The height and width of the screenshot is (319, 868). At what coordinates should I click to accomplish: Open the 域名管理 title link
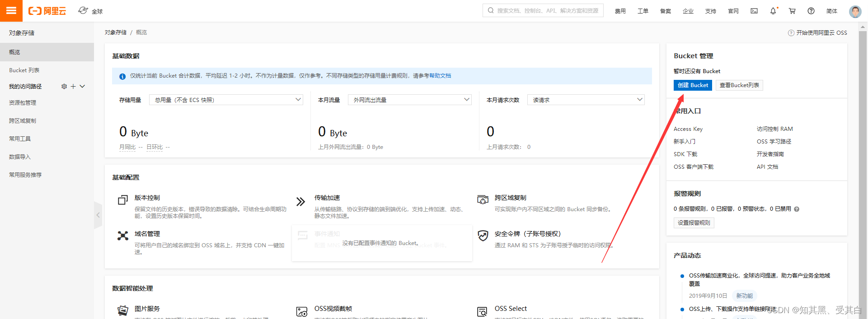click(x=147, y=234)
